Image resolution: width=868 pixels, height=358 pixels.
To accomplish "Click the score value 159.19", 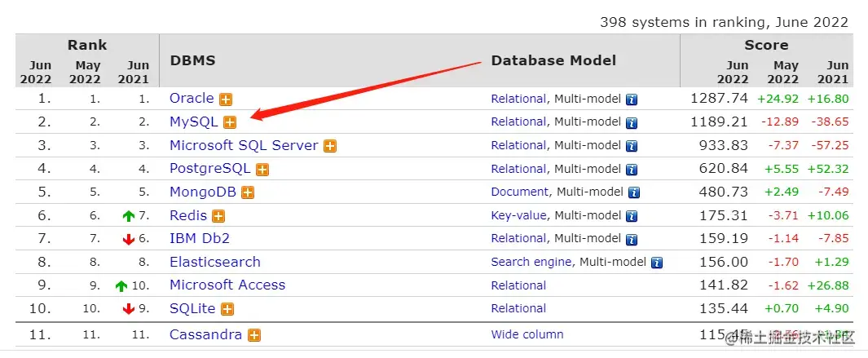I will point(724,238).
